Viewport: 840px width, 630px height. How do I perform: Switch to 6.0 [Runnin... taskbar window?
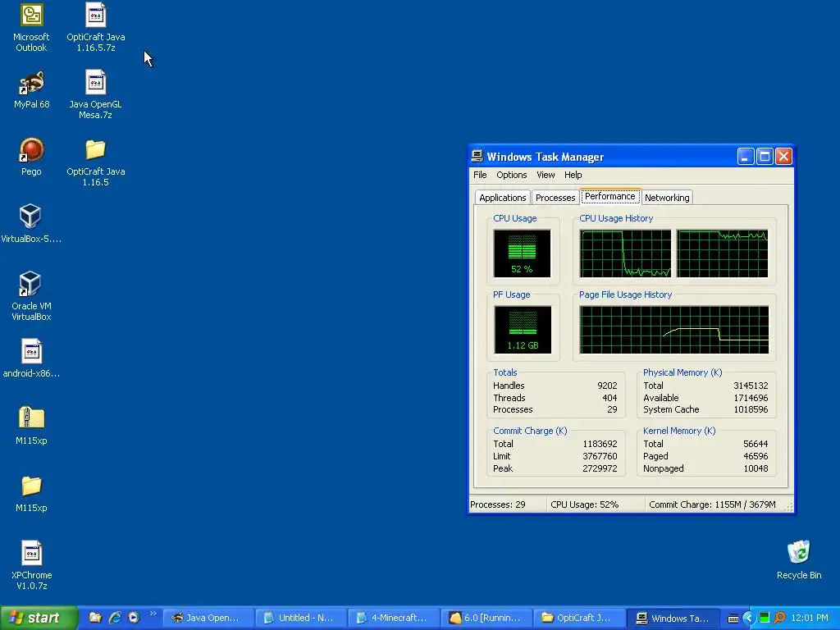pos(486,618)
